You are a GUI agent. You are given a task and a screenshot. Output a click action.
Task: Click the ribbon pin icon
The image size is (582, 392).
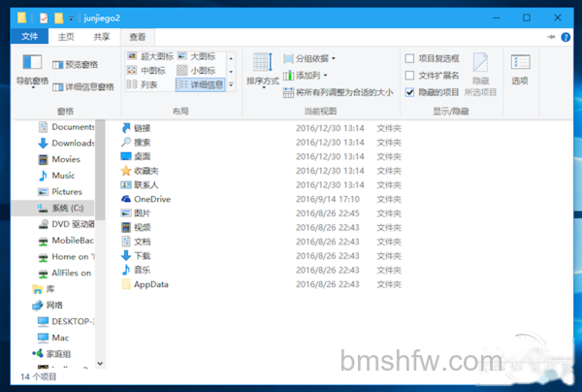pos(551,37)
